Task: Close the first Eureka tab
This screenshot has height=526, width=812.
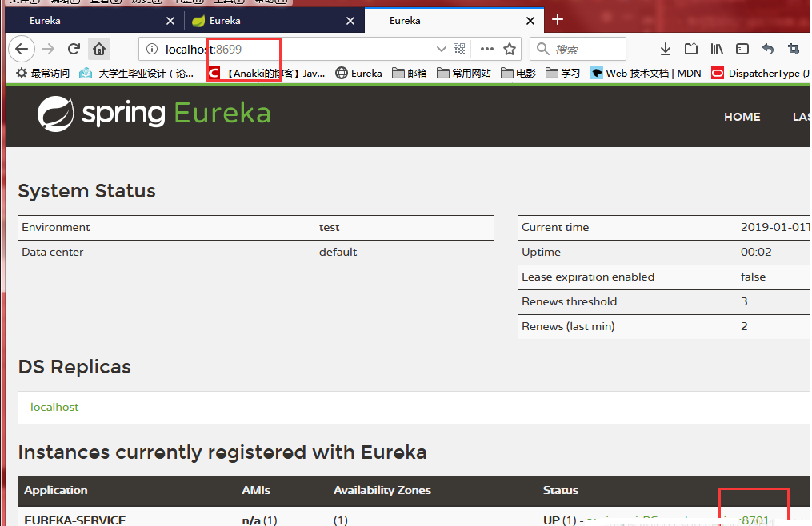Action: tap(170, 21)
